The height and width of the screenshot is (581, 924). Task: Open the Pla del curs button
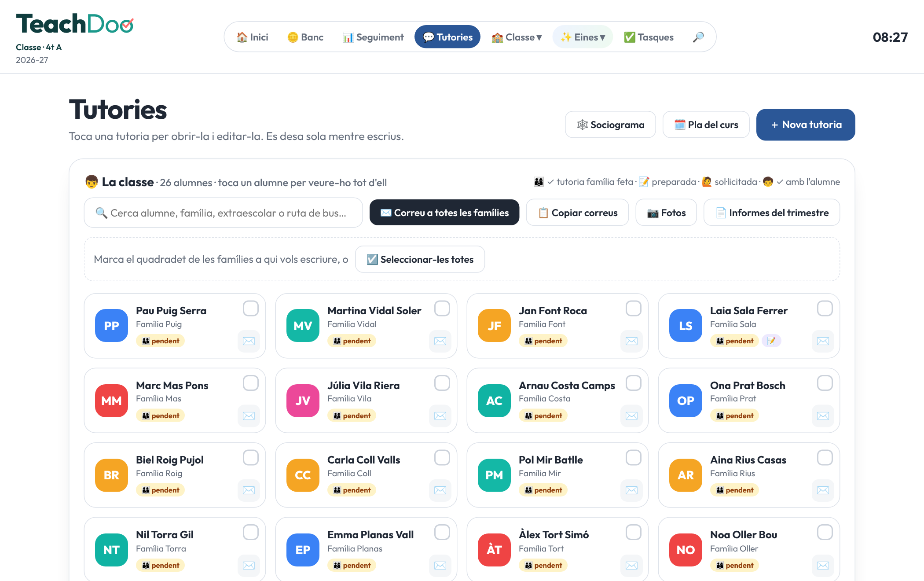click(x=706, y=125)
